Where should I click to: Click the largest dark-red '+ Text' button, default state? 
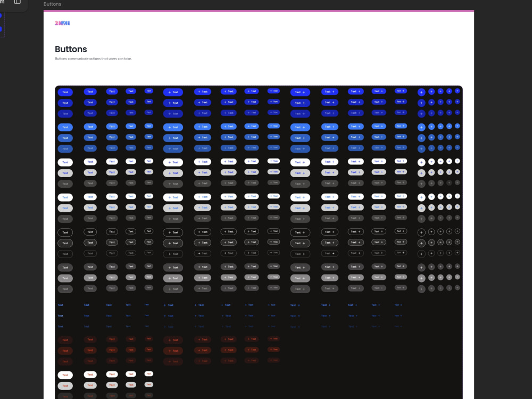173,340
